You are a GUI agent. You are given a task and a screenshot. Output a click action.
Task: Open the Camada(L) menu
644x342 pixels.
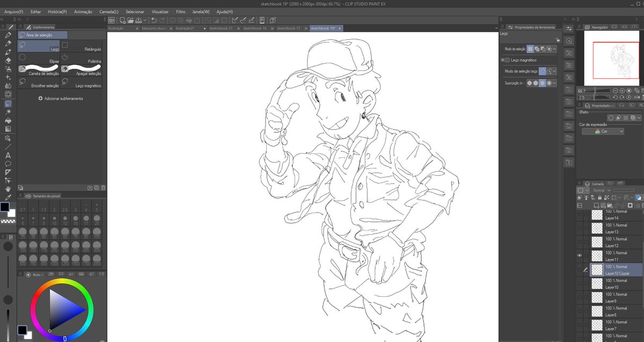tap(109, 11)
